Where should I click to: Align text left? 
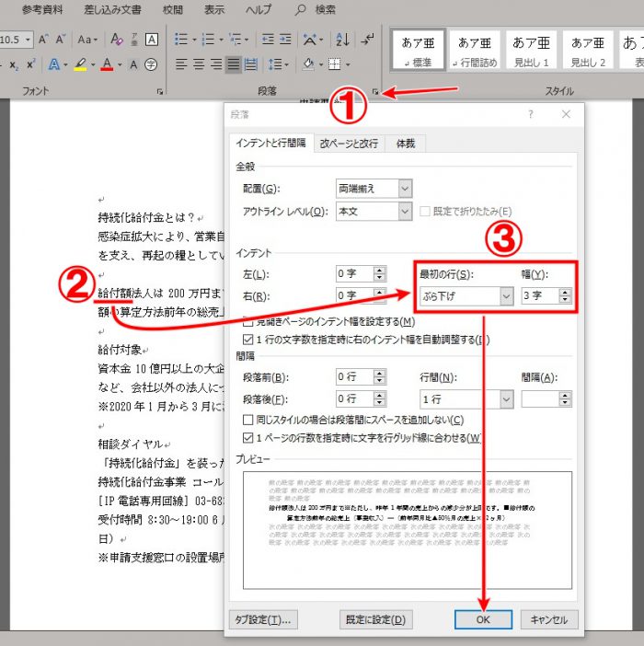coord(181,64)
